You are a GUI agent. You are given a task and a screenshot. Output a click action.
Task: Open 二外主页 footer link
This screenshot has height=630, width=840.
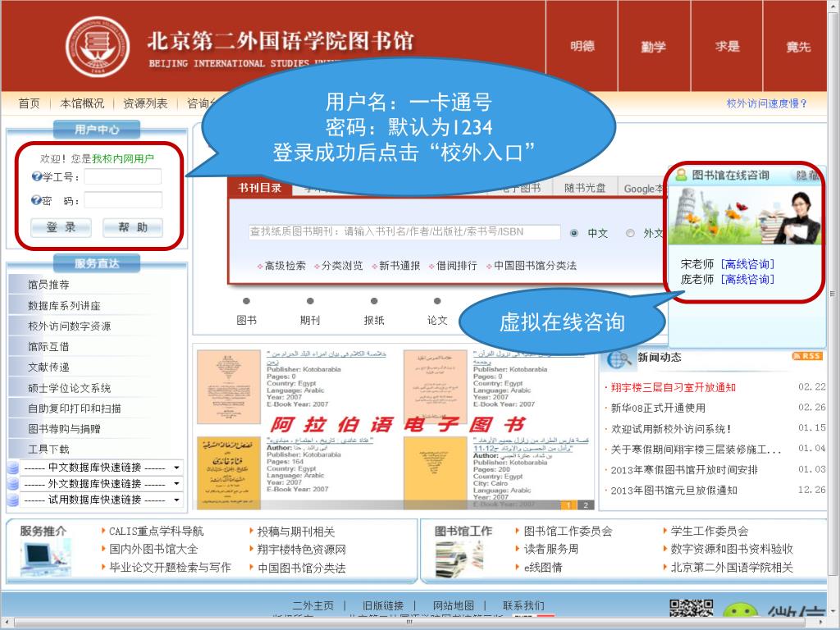(313, 605)
